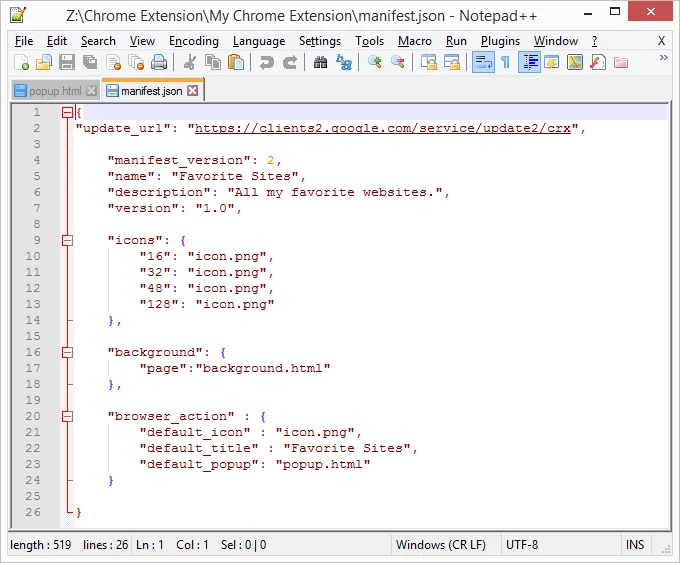Open the View menu

[x=142, y=41]
